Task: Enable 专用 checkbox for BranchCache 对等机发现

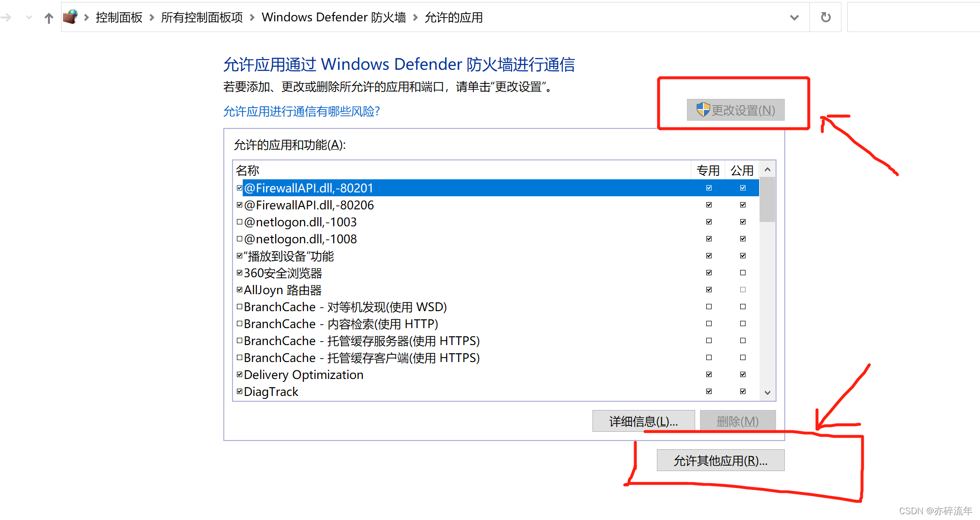Action: coord(709,306)
